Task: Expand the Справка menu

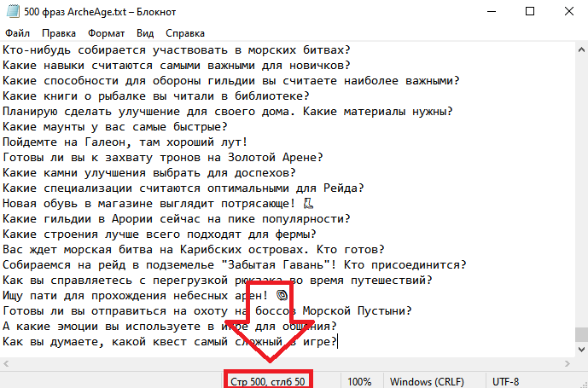Action: coord(184,34)
